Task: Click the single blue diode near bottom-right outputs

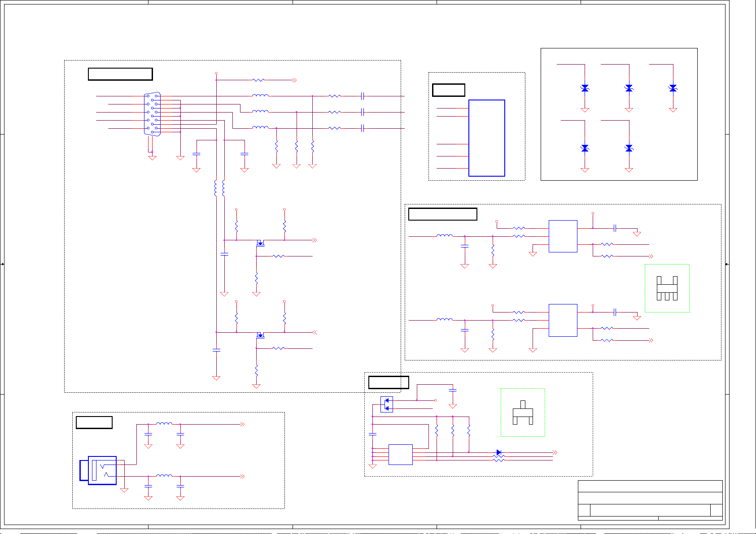Action: [498, 452]
